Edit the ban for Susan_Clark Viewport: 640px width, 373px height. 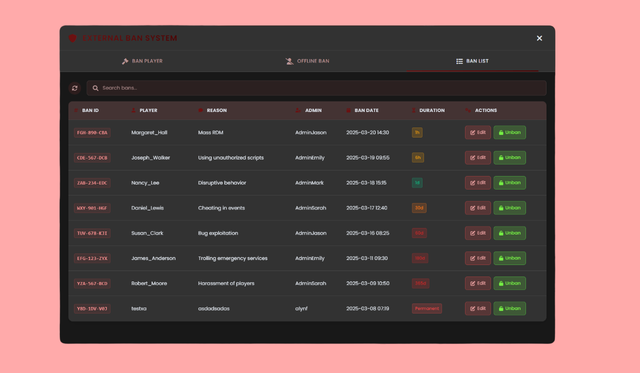[478, 233]
